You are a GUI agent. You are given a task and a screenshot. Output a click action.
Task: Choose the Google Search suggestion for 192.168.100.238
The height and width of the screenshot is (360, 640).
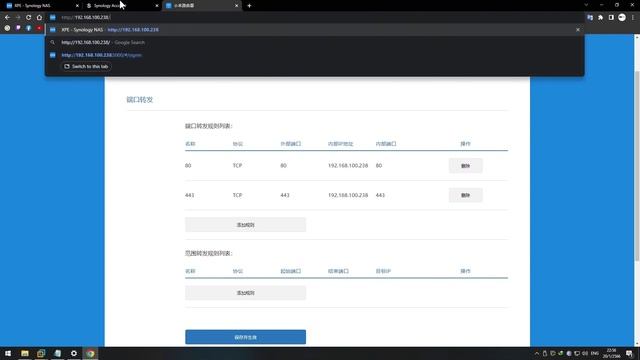point(315,42)
